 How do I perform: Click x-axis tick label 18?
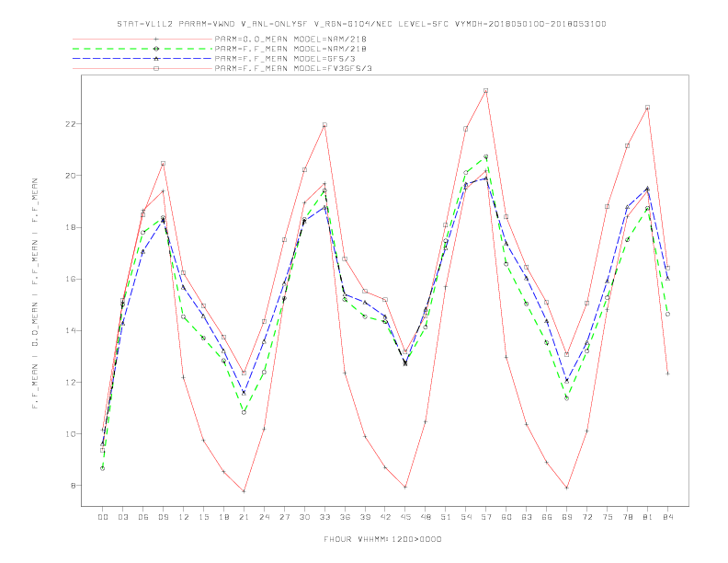[x=223, y=517]
